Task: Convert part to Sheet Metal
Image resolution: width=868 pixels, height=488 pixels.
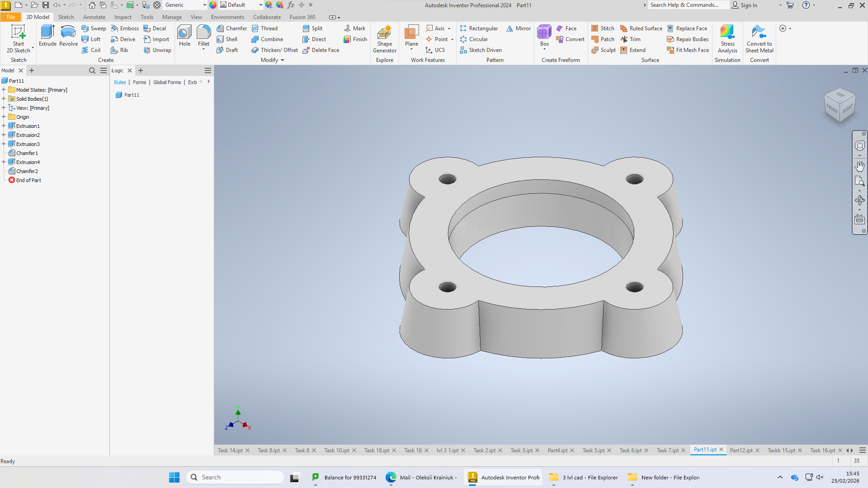Action: [x=759, y=39]
